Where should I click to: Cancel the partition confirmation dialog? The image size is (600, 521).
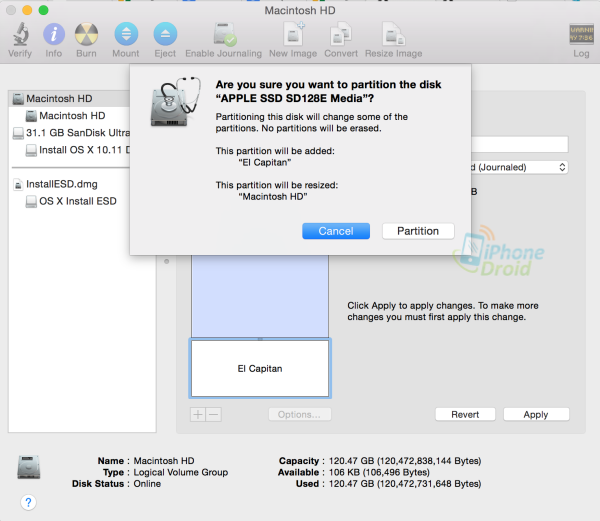click(336, 231)
